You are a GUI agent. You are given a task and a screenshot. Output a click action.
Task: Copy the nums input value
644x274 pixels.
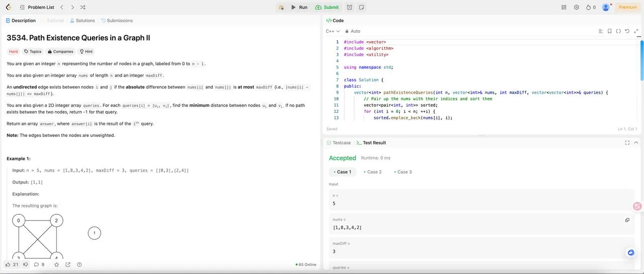[627, 220]
